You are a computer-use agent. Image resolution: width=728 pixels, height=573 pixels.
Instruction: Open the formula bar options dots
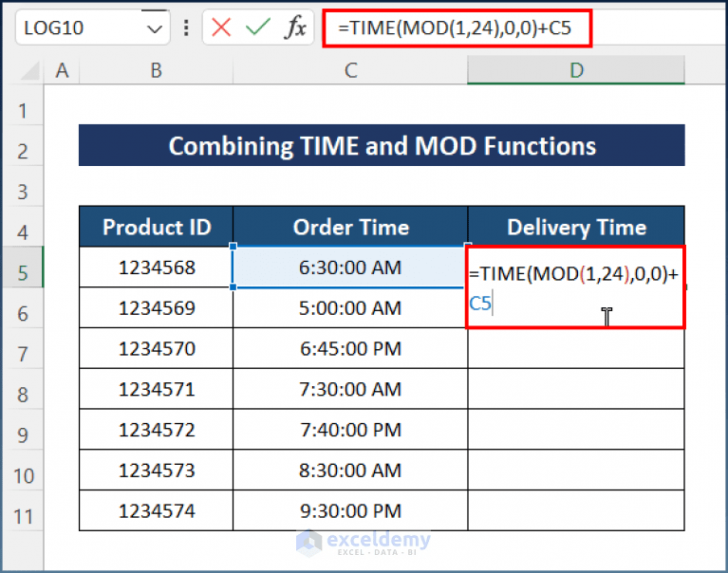coord(186,28)
